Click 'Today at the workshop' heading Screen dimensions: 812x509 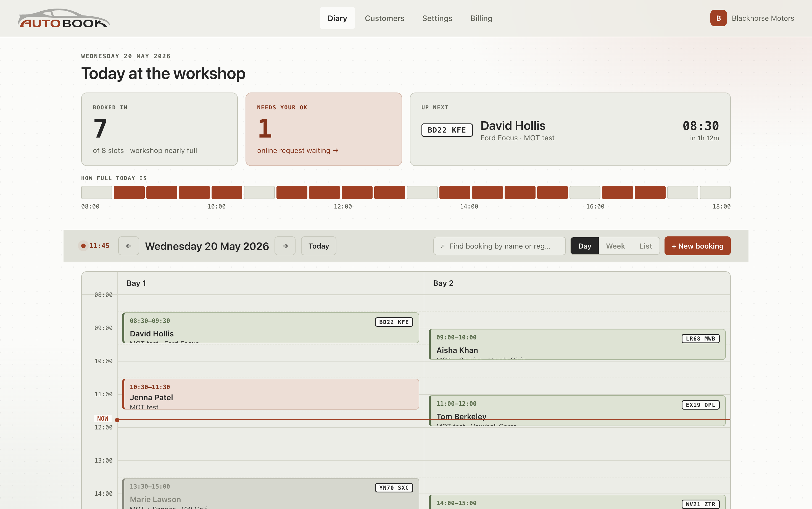163,73
